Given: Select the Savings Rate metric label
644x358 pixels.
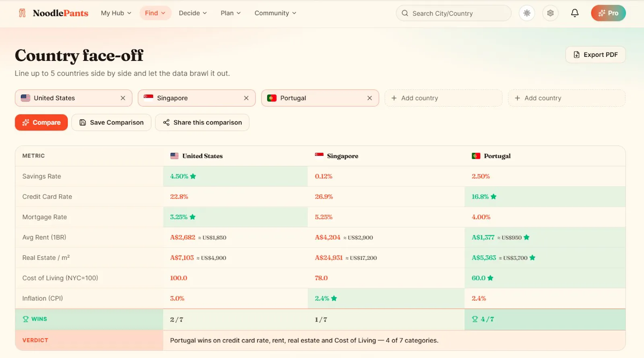Looking at the screenshot, I should coord(42,176).
